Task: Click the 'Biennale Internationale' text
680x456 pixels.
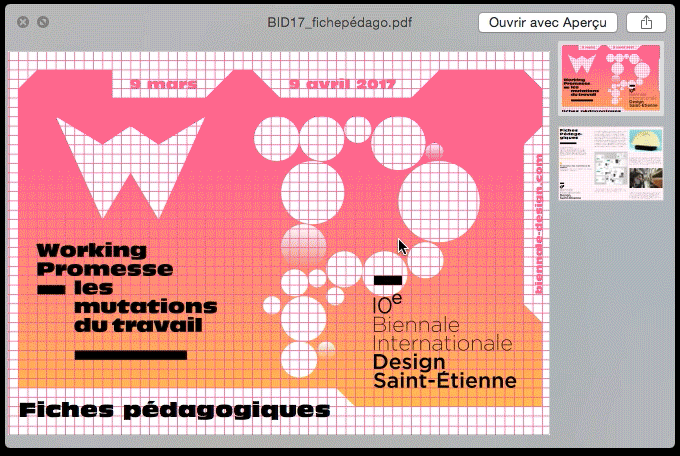Action: 442,334
